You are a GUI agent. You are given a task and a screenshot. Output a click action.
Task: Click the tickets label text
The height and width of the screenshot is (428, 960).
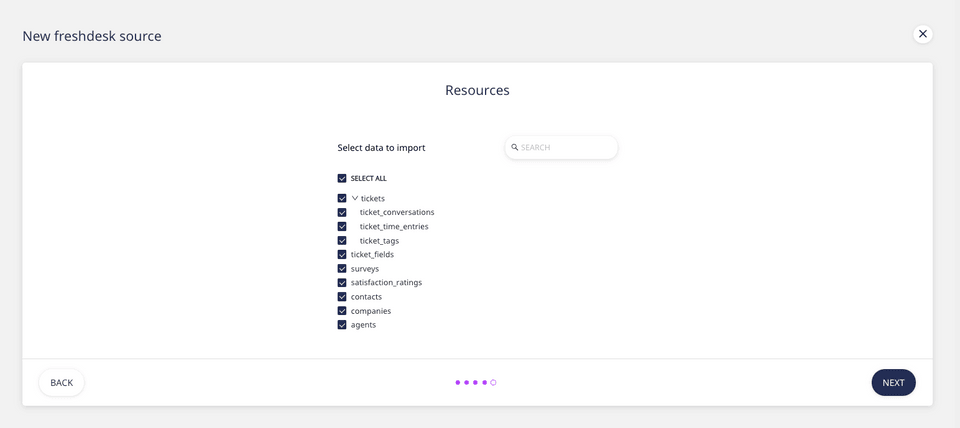[373, 198]
